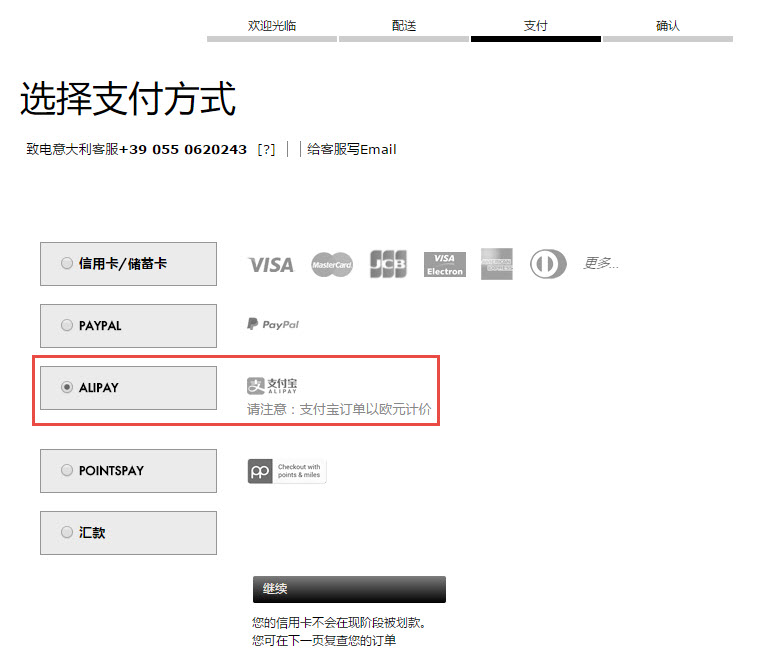Image resolution: width=769 pixels, height=665 pixels.
Task: Click the VISA card logo
Action: point(271,265)
